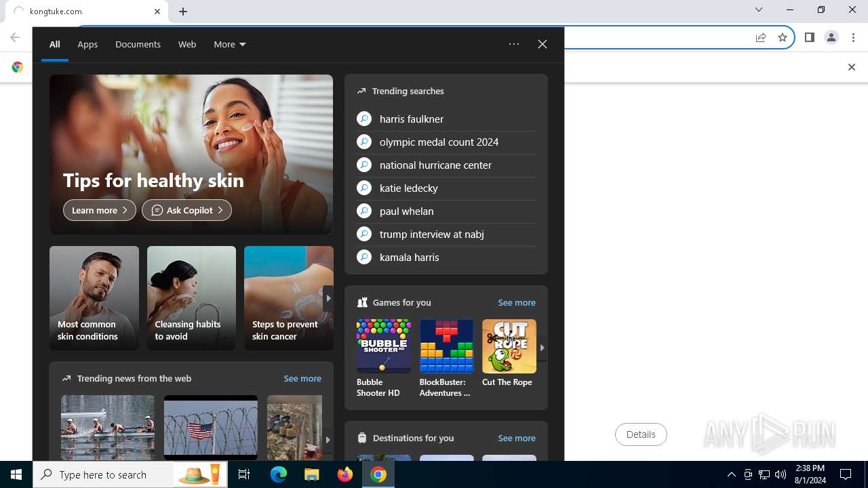Viewport: 868px width, 488px height.
Task: Search trending term katie ledecky
Action: click(x=446, y=188)
